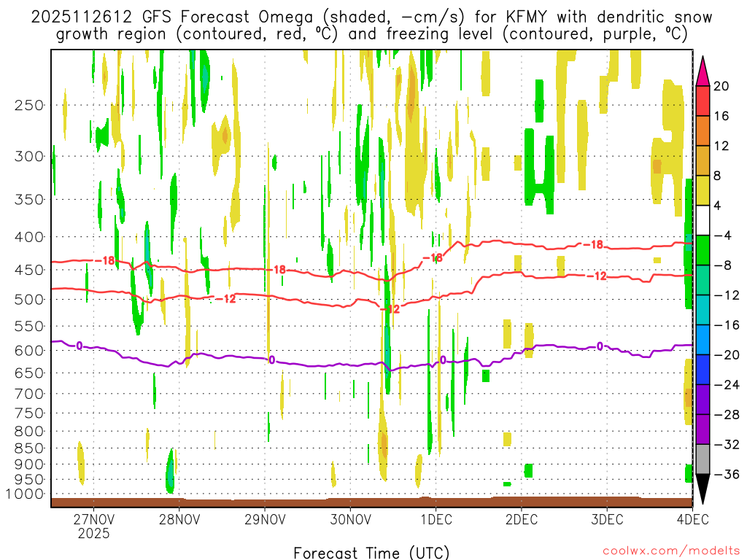The image size is (747, 560).
Task: Click the color bar value 8
Action: 718,176
